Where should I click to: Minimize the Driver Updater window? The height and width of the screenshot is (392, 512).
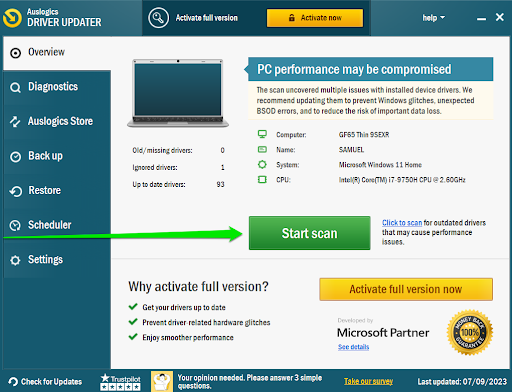[481, 18]
